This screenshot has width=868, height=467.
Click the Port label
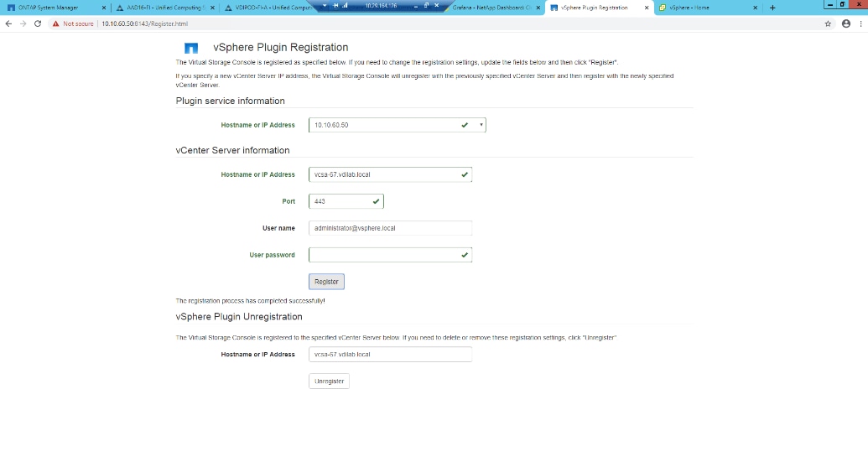[288, 201]
